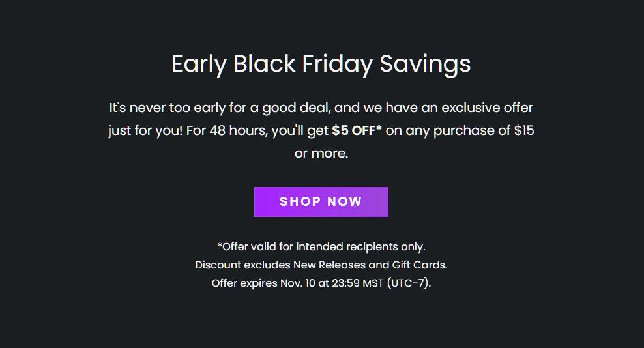Click the "$15" purchase amount
Image resolution: width=644 pixels, height=348 pixels.
[x=524, y=130]
